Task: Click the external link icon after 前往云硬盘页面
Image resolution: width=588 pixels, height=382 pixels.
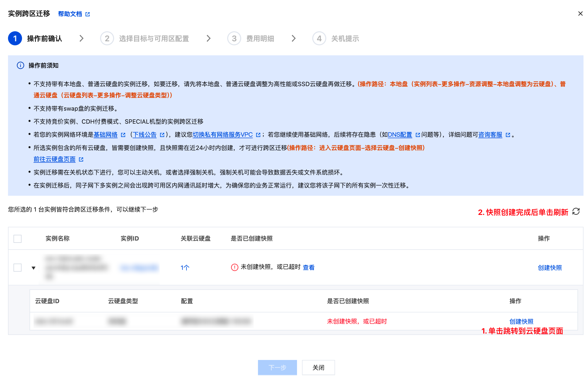Action: tap(81, 159)
